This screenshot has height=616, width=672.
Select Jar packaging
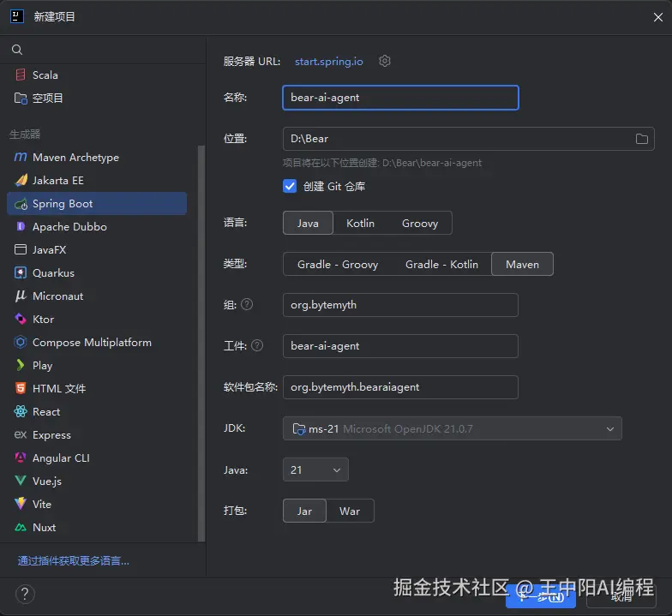coord(304,511)
